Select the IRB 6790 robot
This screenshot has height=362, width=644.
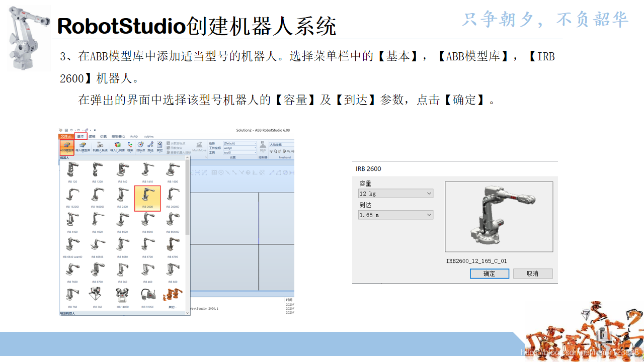[x=173, y=248]
